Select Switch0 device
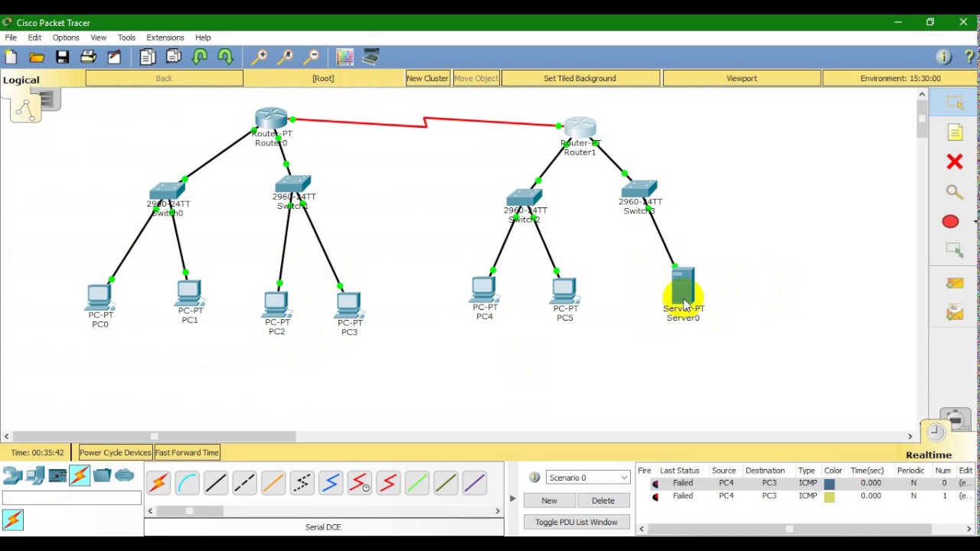980x551 pixels. (168, 191)
